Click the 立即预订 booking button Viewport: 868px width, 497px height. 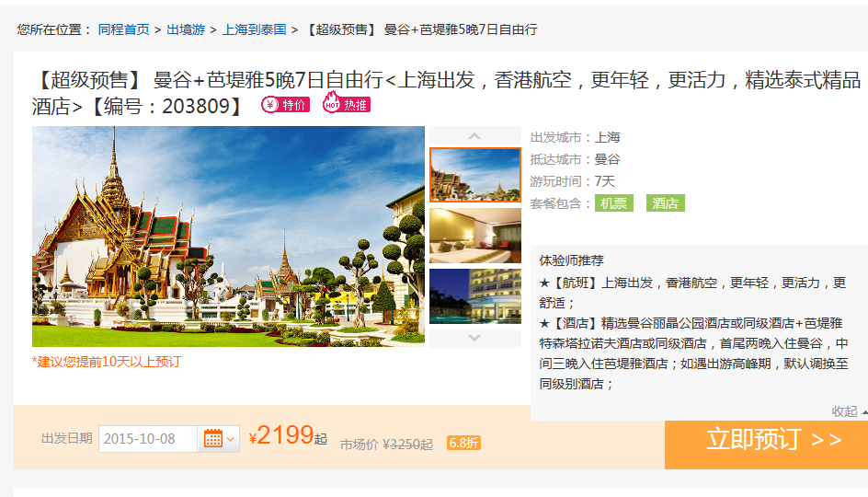click(x=766, y=445)
